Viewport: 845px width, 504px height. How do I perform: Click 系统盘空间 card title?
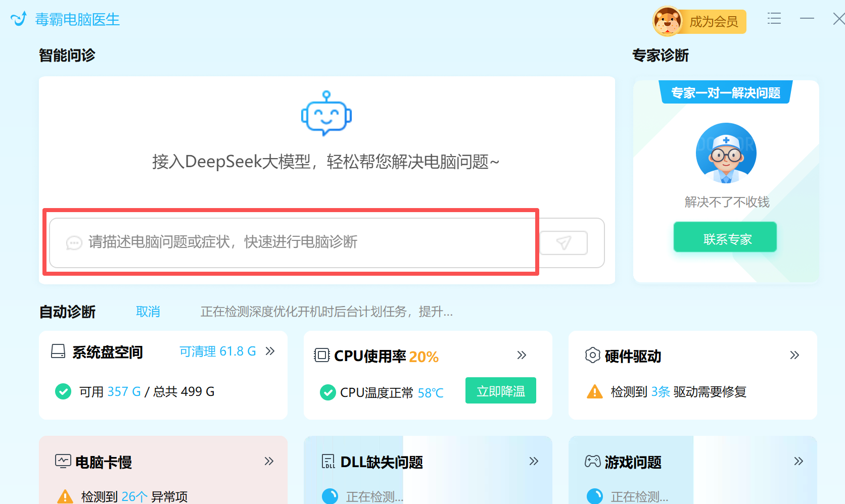pos(108,352)
